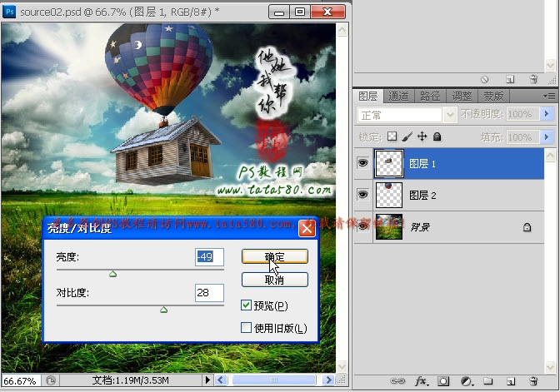
Task: Click the delete layer trash icon
Action: pos(533,381)
